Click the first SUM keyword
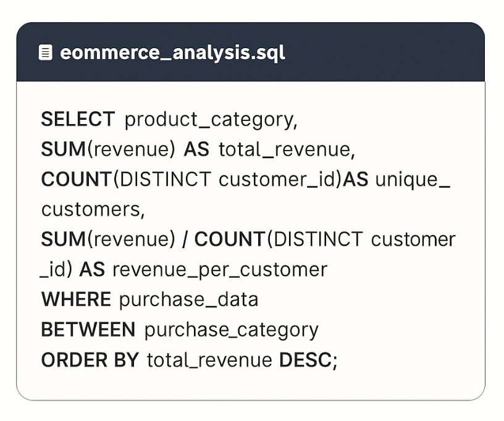Viewport: 504px width, 421px height. click(64, 149)
